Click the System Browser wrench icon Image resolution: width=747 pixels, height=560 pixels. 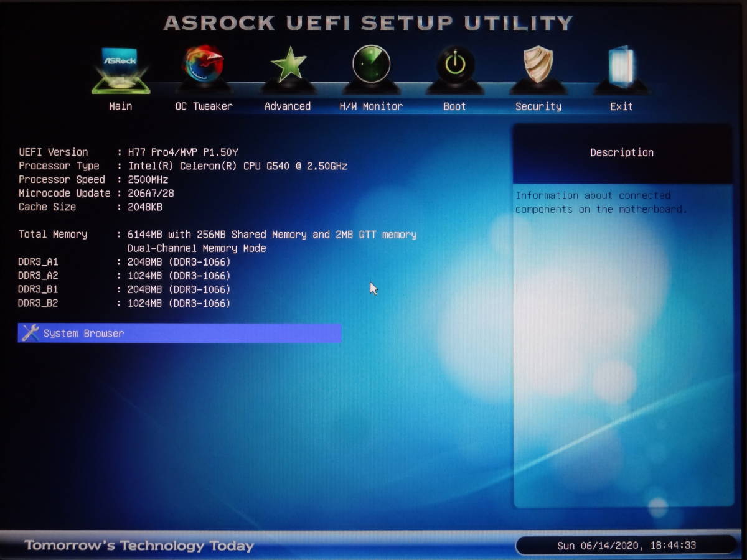30,333
